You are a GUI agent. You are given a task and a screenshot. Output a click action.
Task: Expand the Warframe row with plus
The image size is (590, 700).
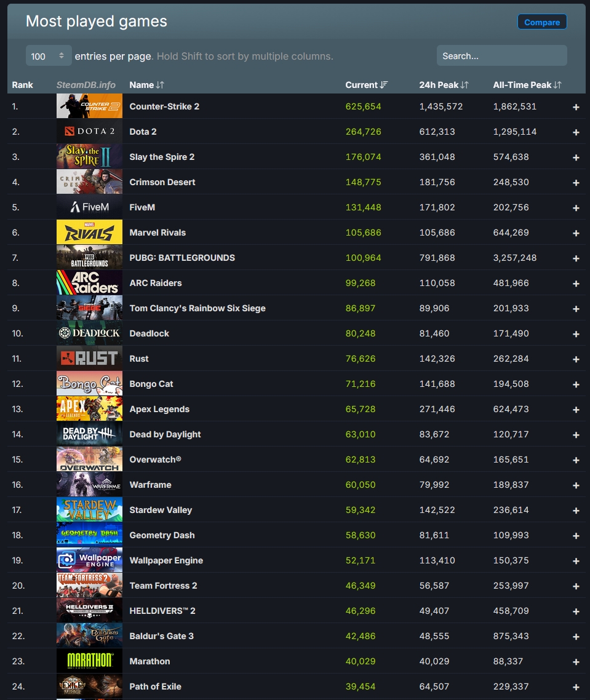click(576, 485)
